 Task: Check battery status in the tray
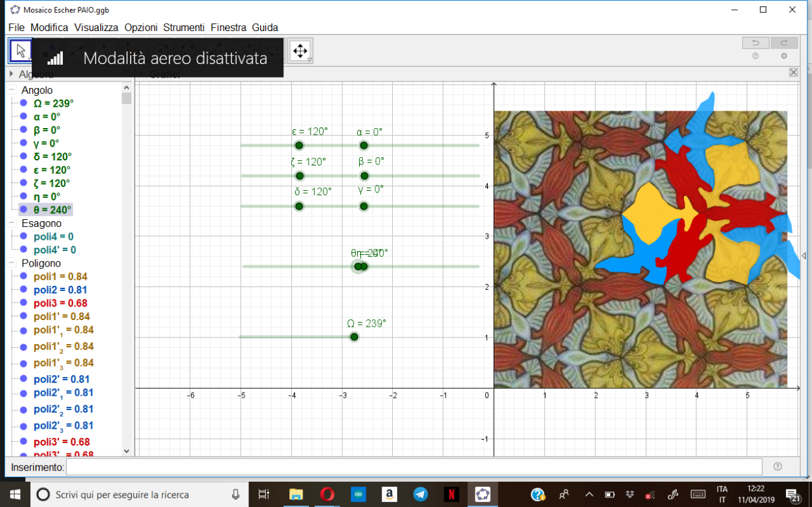[x=609, y=495]
